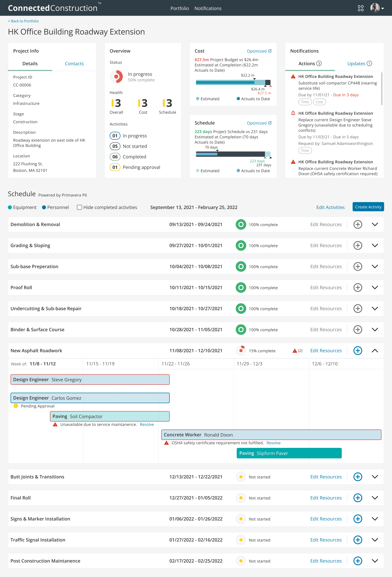Click the Create Activity button
This screenshot has width=392, height=577.
click(368, 207)
